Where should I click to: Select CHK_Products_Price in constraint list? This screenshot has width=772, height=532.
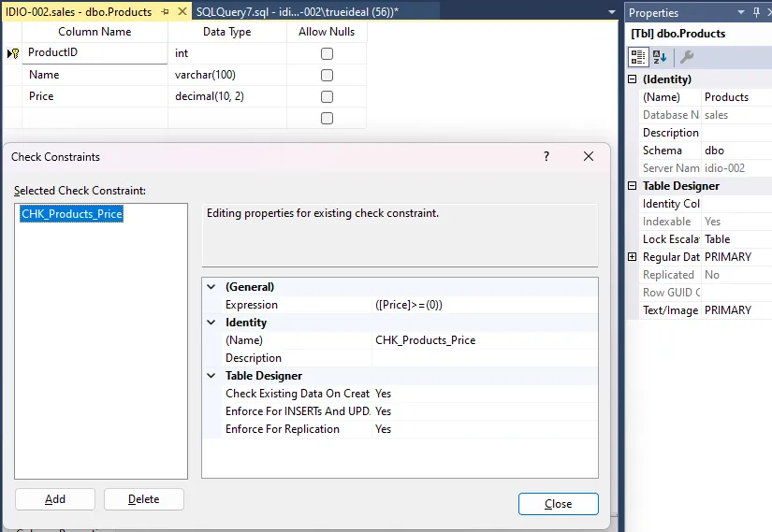click(x=71, y=214)
